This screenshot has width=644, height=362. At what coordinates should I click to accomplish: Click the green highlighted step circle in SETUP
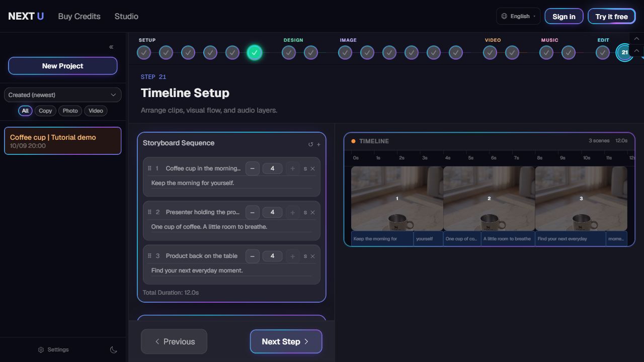click(x=255, y=52)
